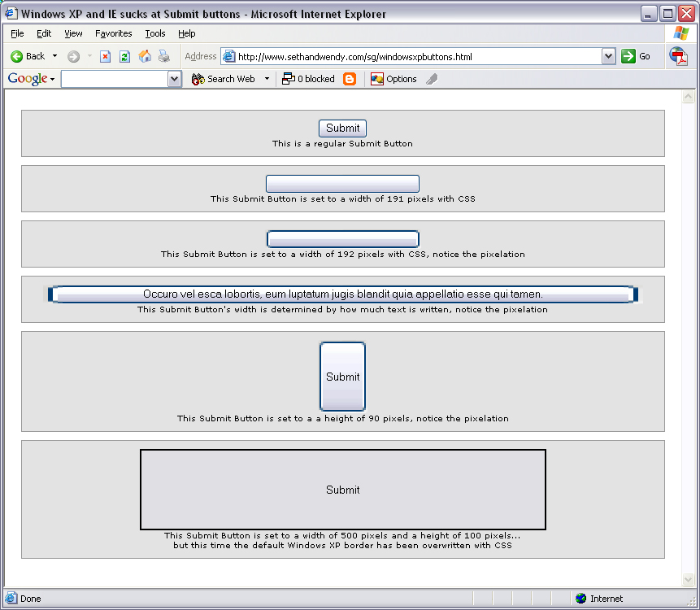
Task: Open the Google toolbar logo menu
Action: [x=31, y=79]
